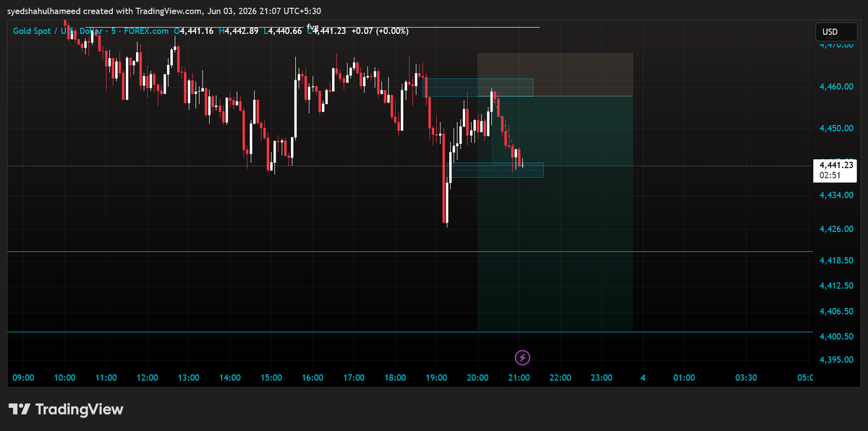Viewport: 868px width, 431px height.
Task: Click the 4,400.50 price axis label
Action: pos(836,337)
